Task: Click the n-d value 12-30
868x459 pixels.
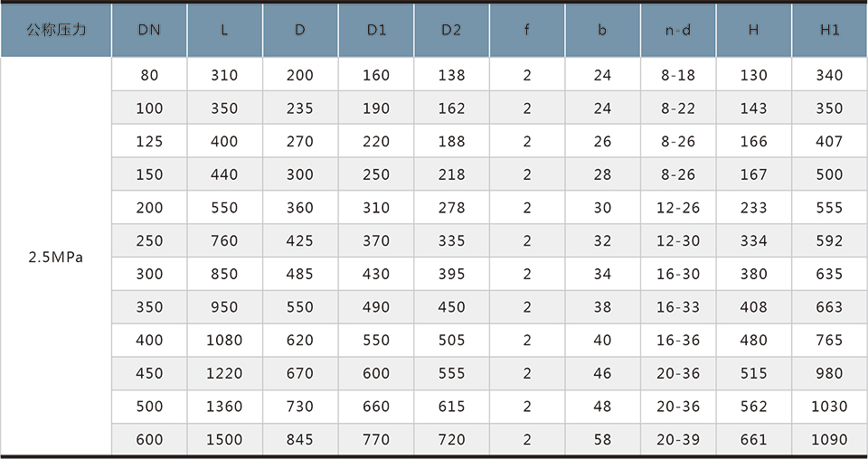Action: tap(678, 240)
